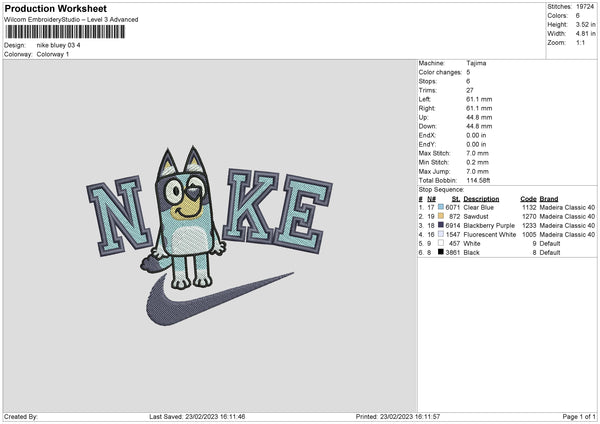The width and height of the screenshot is (600, 424).
Task: Click the Left value 61.1 mm
Action: pos(479,99)
